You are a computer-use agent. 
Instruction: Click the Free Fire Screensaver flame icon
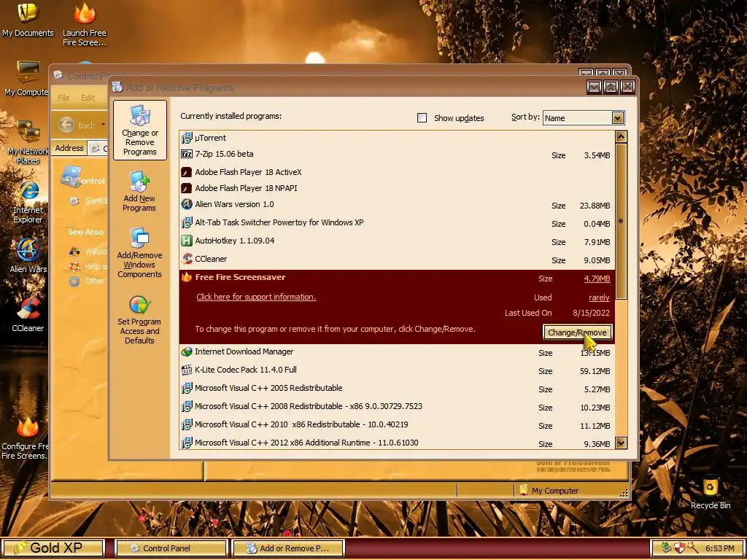[186, 277]
